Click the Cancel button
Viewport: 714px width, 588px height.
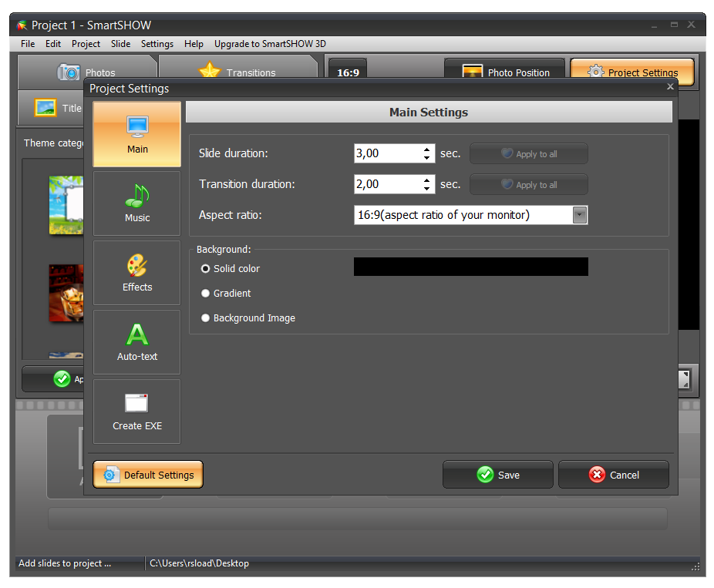coord(613,475)
